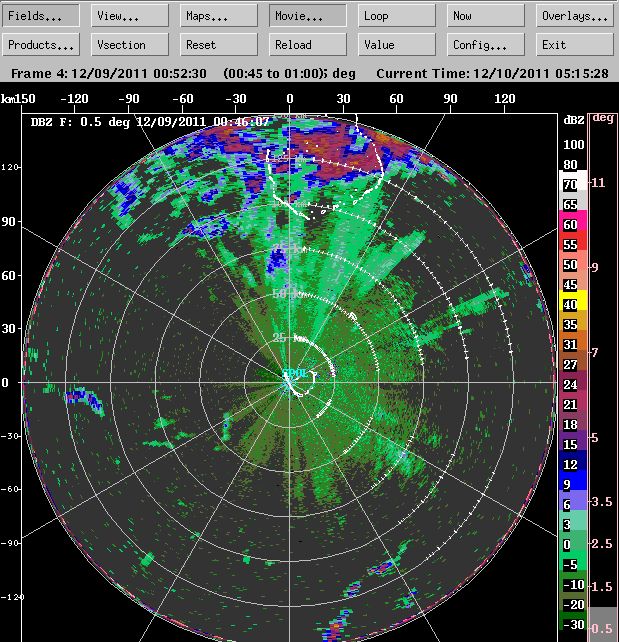Select the 40 dBZ yellow color swatch

573,301
